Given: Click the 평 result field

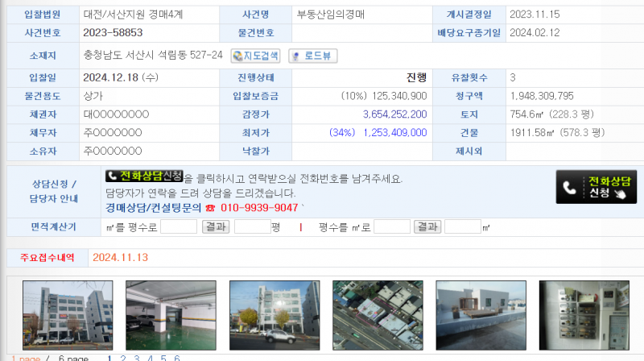Looking at the screenshot, I should [x=252, y=227].
